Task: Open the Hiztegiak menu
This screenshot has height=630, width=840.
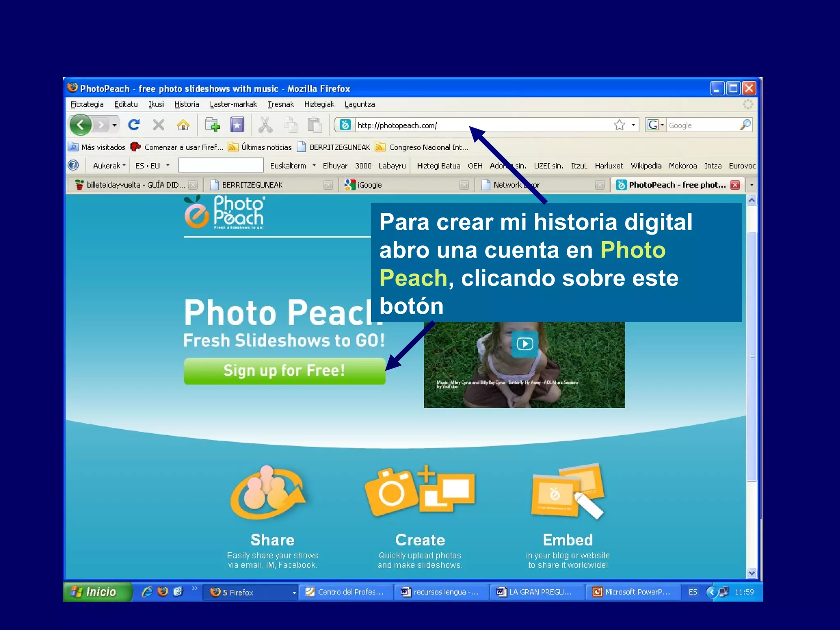Action: click(x=319, y=104)
